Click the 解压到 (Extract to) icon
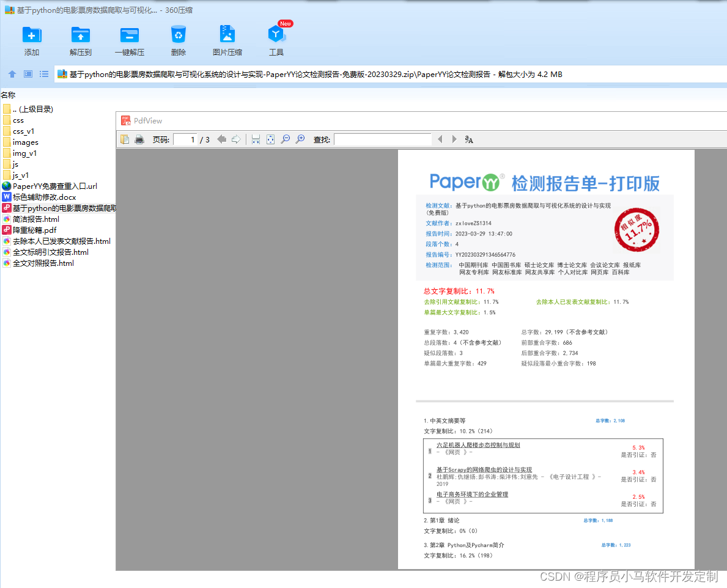This screenshot has height=588, width=727. [x=81, y=35]
